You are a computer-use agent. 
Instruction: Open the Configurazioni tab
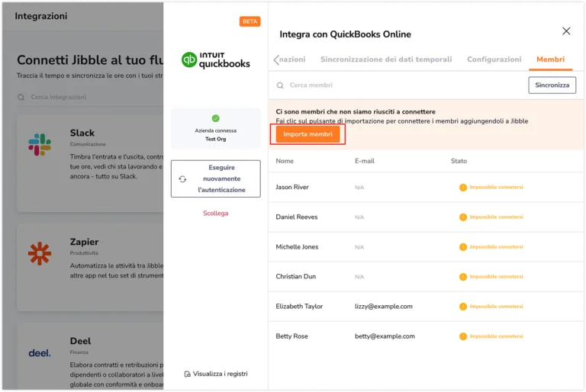494,59
